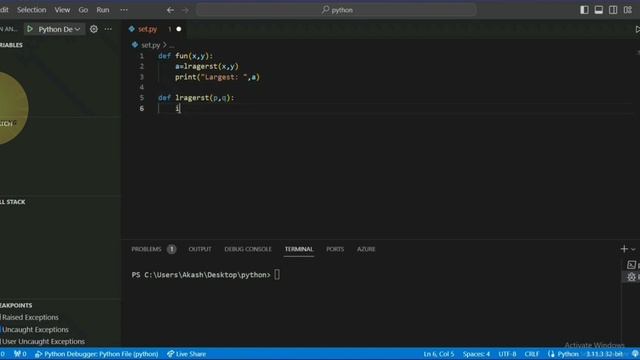This screenshot has width=640, height=360.
Task: Click line number 5 in gutter
Action: coord(142,98)
